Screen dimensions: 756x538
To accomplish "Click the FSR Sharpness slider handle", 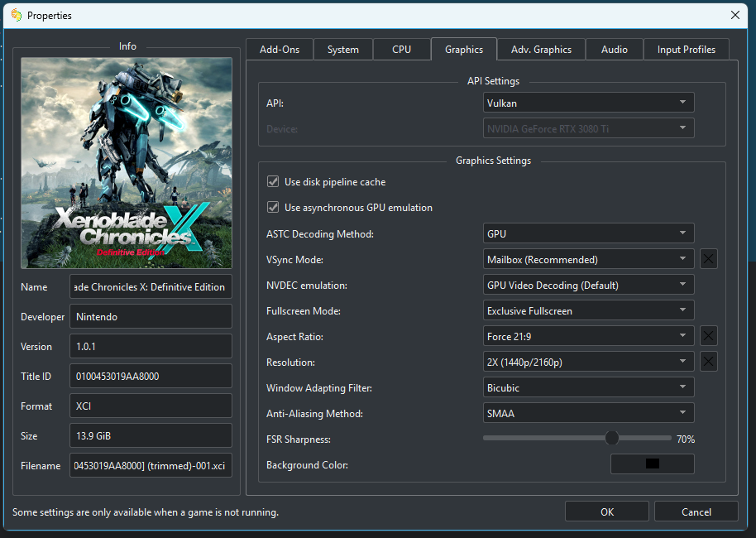I will point(611,438).
